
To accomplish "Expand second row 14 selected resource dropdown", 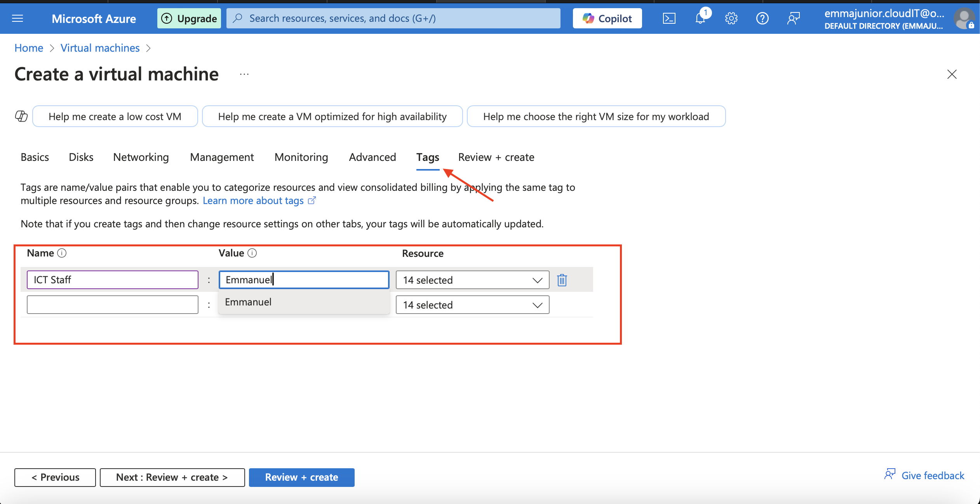I will coord(472,305).
